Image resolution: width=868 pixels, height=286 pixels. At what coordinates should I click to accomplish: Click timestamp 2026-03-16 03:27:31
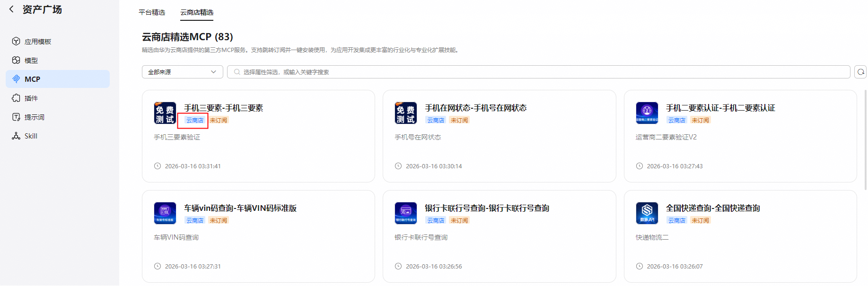pos(193,267)
